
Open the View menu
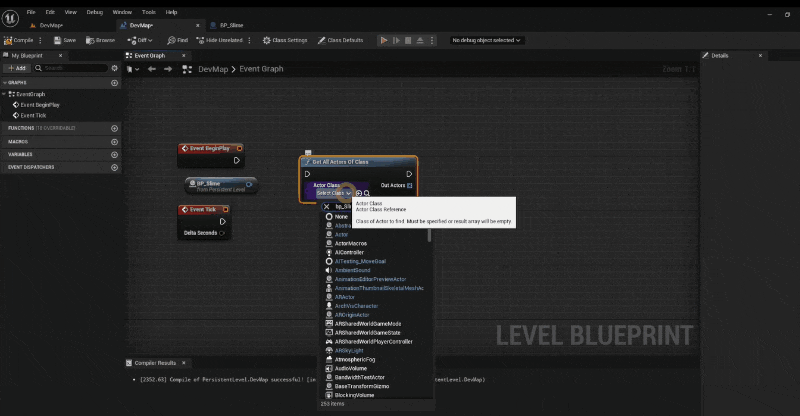pos(70,12)
